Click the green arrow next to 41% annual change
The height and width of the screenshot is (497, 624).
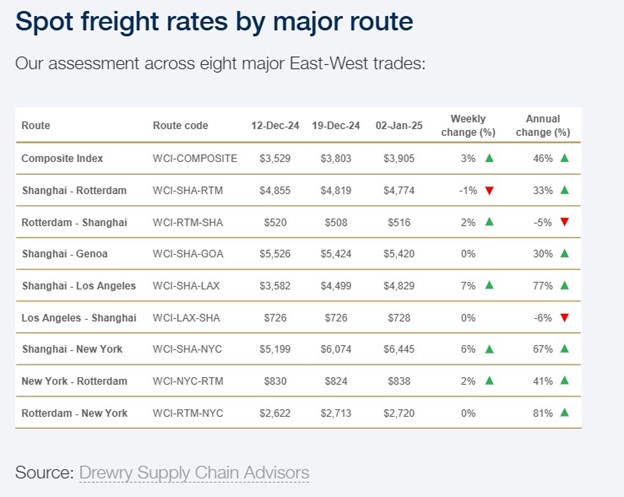[x=565, y=381]
